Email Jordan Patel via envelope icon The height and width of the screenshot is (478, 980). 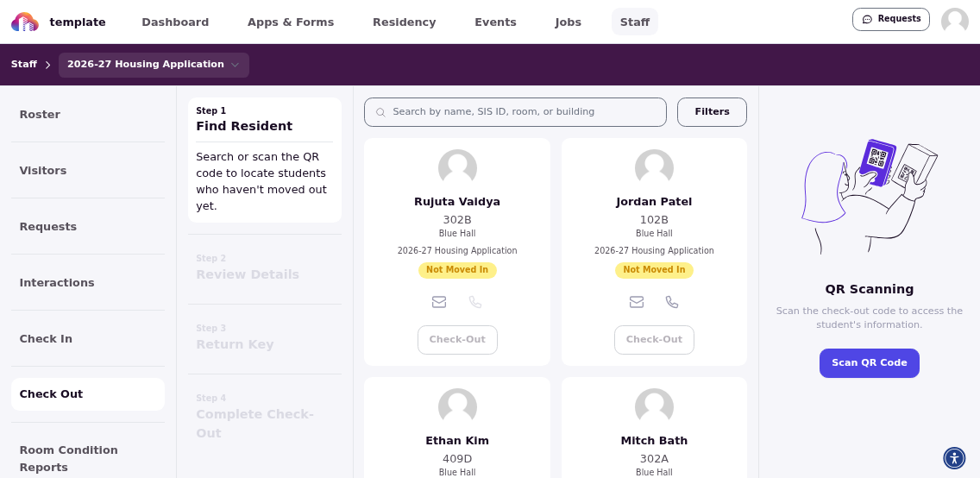(637, 302)
